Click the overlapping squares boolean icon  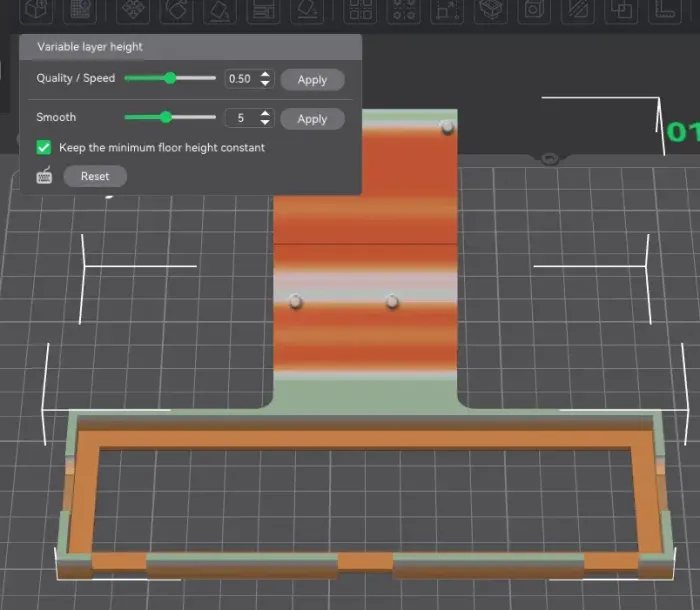621,11
